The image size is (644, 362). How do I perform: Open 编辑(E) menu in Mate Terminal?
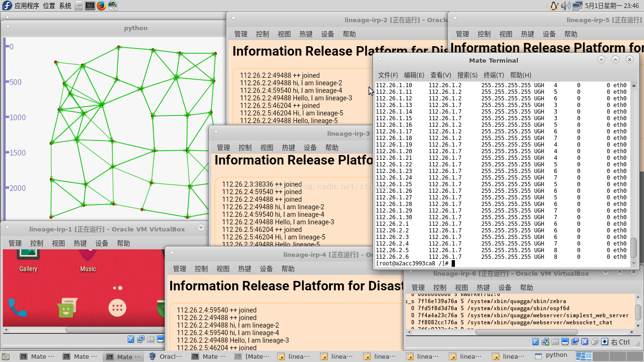414,75
